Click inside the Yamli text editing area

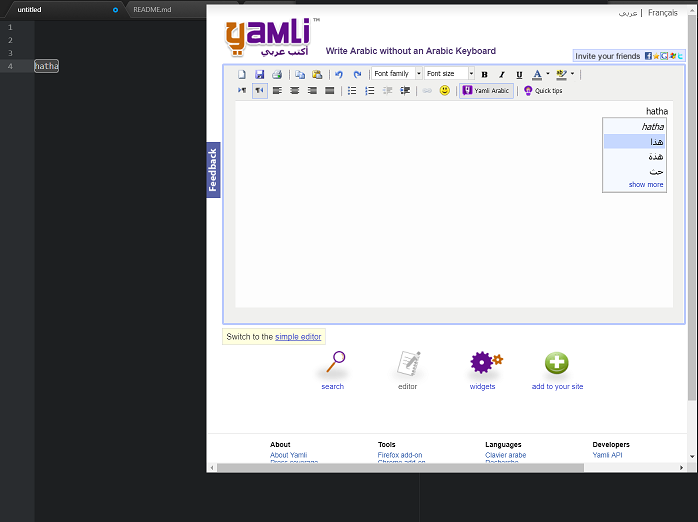[454, 204]
